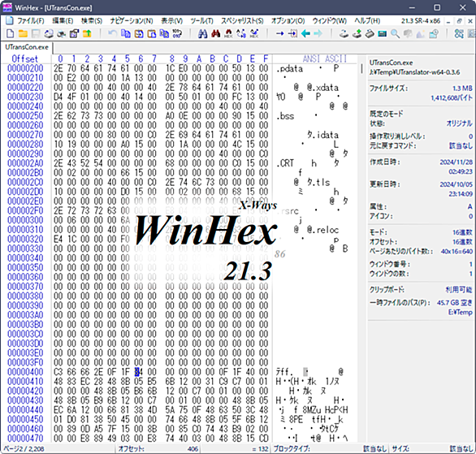Click offset row 00000200
The height and width of the screenshot is (454, 476).
pyautogui.click(x=25, y=68)
